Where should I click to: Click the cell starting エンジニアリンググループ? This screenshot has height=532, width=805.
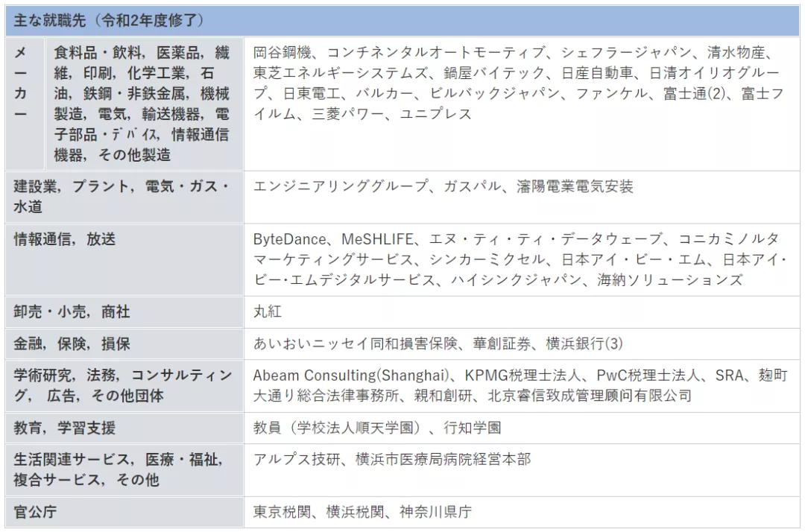[522, 197]
